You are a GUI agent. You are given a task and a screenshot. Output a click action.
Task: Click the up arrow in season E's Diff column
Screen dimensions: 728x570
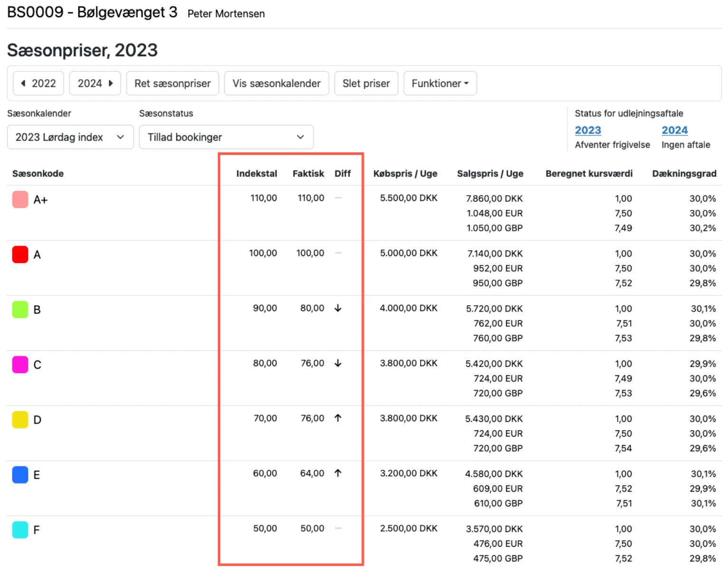pos(338,474)
